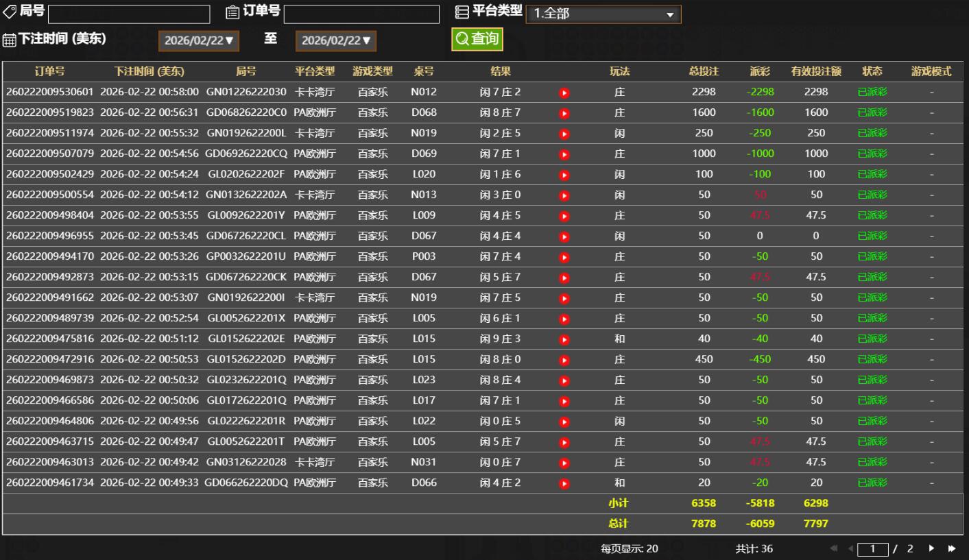Click replay icon for table P003 row

coord(564,257)
